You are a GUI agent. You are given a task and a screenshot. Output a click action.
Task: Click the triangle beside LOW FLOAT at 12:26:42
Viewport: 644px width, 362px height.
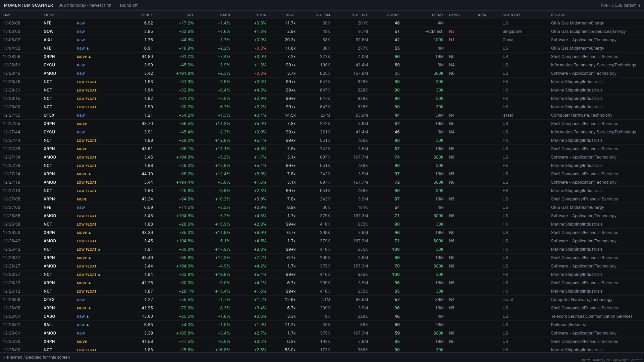click(99, 249)
